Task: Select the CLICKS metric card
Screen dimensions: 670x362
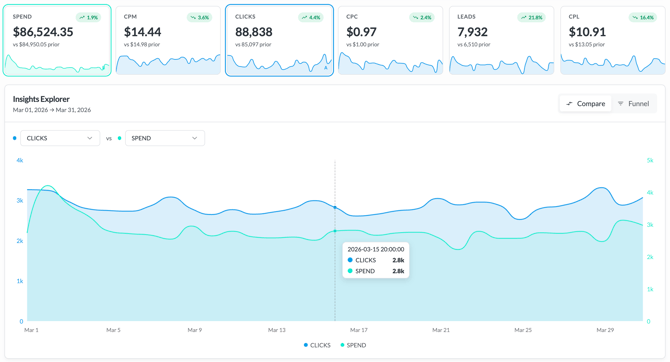Action: coord(279,41)
